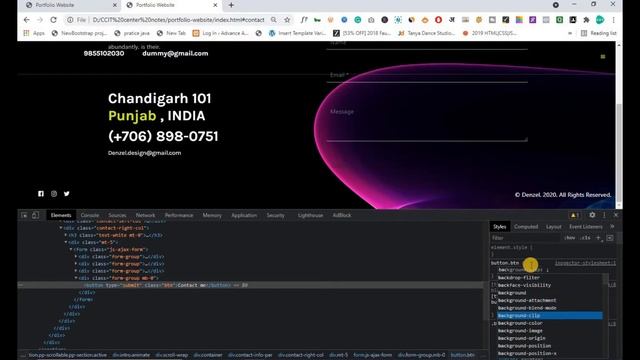Choose background-image from autocomplete

point(549,331)
